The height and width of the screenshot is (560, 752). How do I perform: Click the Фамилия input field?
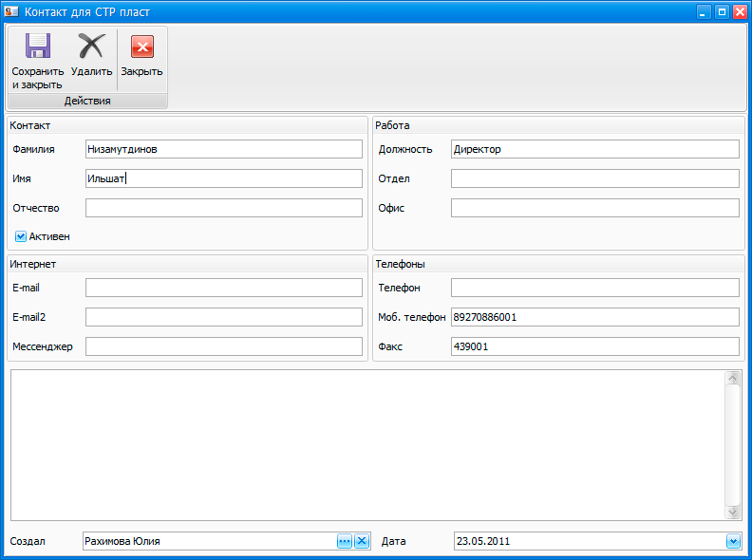(223, 149)
